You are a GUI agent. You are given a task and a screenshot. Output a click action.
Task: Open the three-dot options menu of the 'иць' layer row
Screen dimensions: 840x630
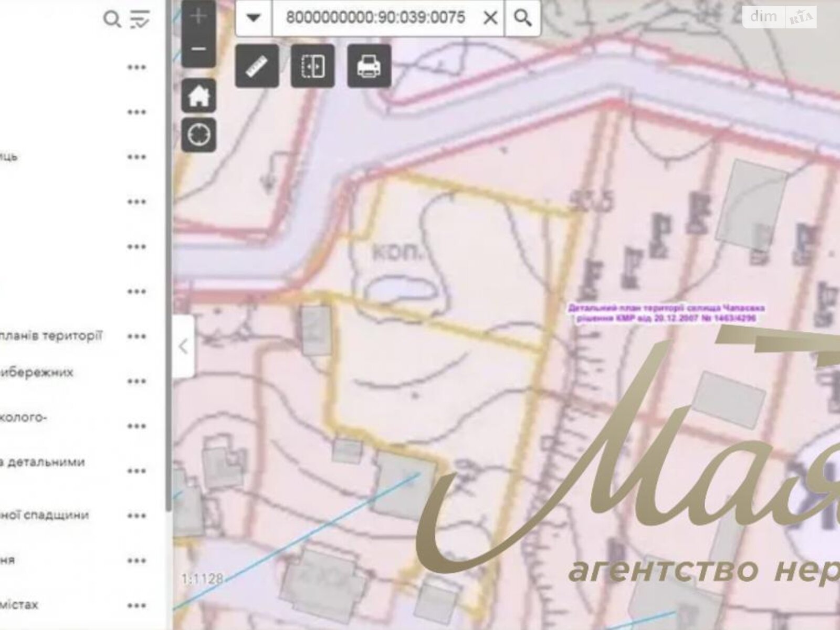136,157
